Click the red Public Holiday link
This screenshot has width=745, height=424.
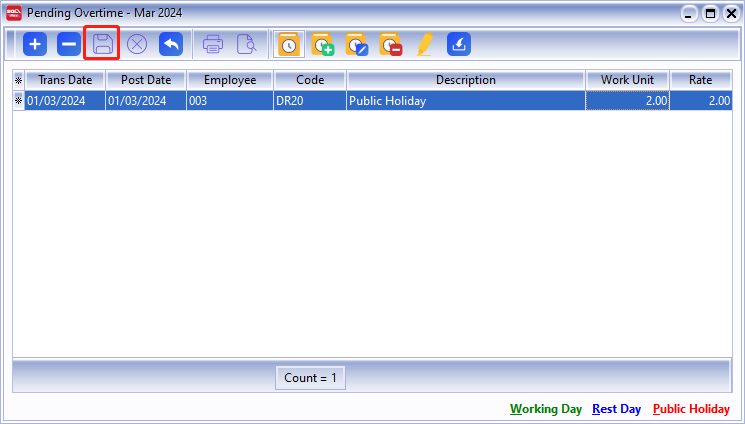coord(691,409)
